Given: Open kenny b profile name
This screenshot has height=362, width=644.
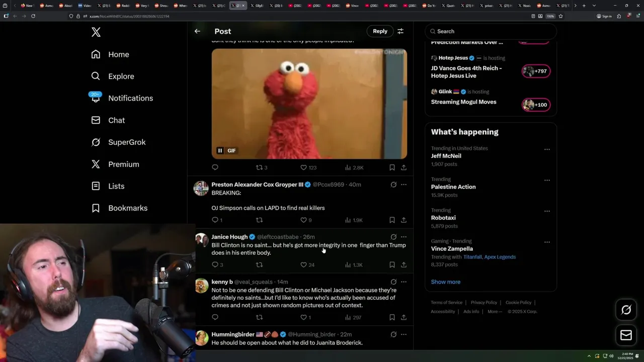Looking at the screenshot, I should click(x=222, y=282).
